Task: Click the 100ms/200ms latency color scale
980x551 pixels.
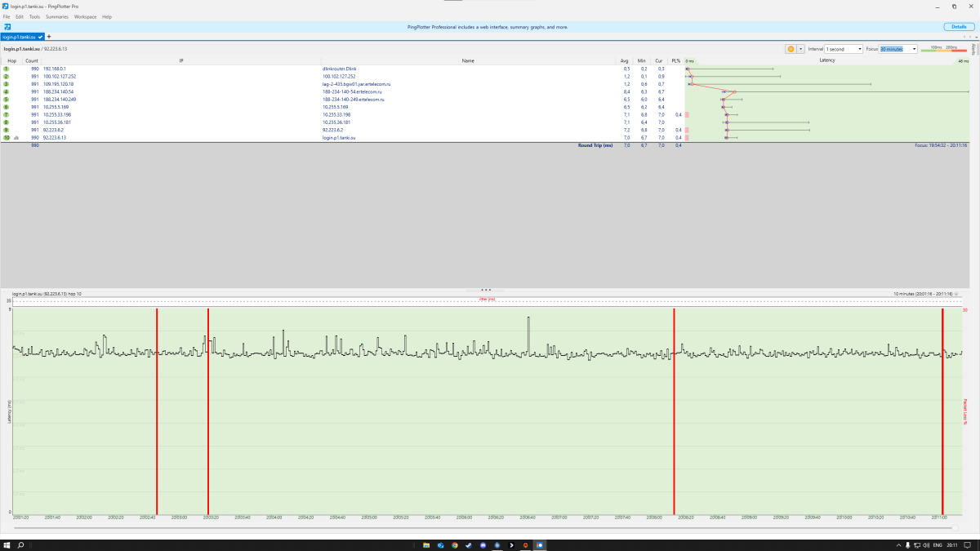Action: pyautogui.click(x=943, y=49)
